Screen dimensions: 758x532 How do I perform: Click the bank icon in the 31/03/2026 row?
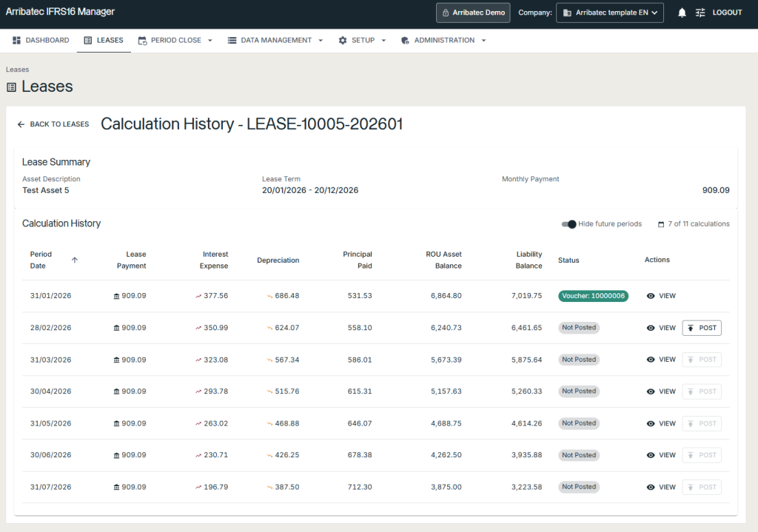(116, 360)
